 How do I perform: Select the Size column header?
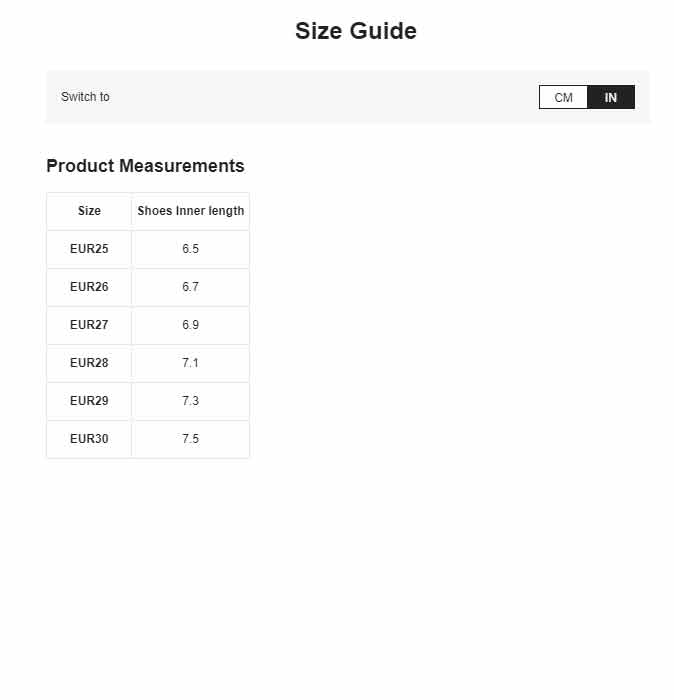tap(89, 211)
